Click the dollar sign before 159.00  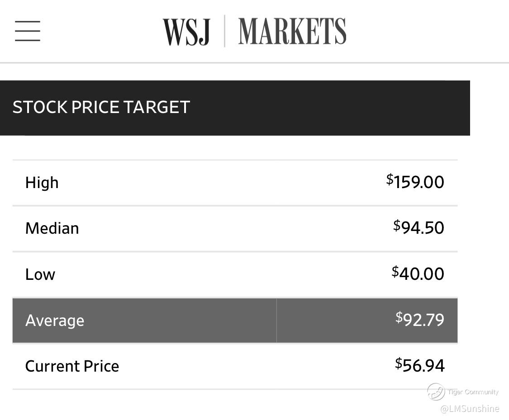point(390,179)
